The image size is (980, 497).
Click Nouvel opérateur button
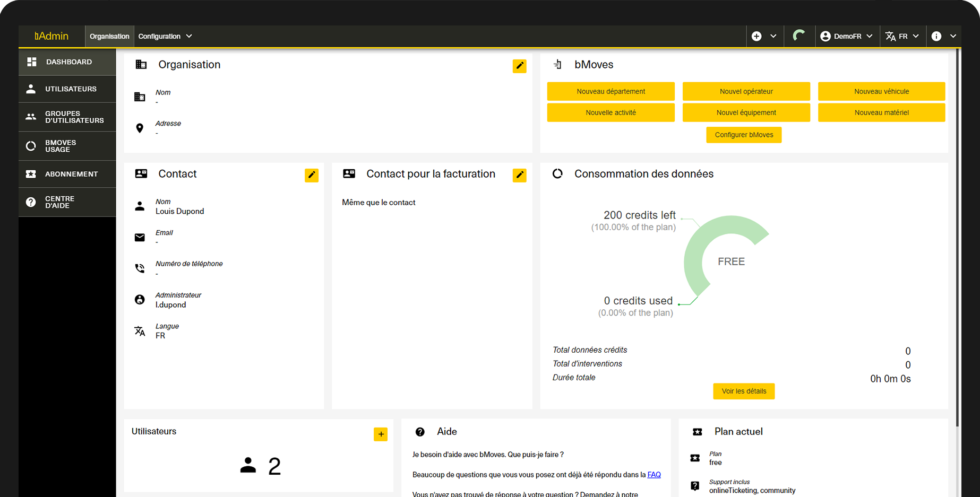(746, 91)
